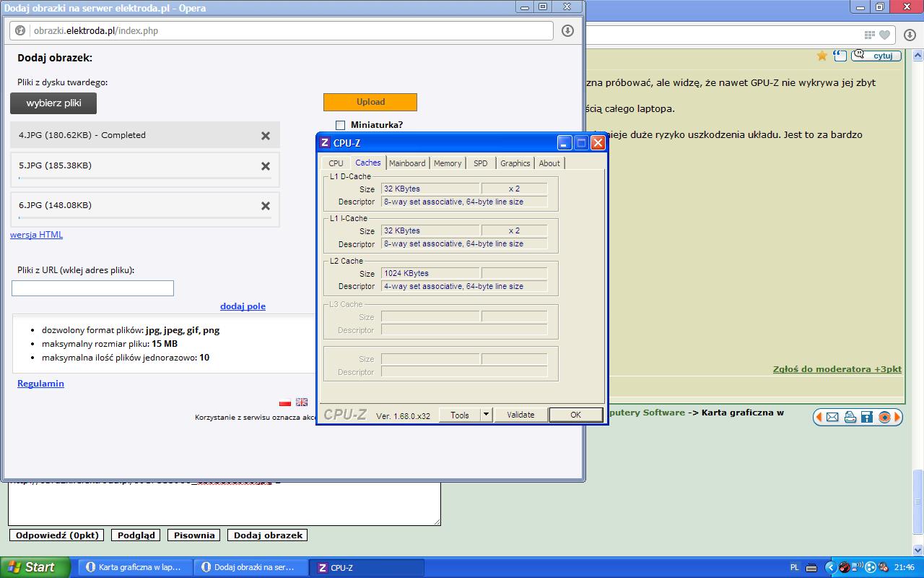This screenshot has height=578, width=924.
Task: Click the scrollbar up arrow on forum page
Action: click(918, 55)
